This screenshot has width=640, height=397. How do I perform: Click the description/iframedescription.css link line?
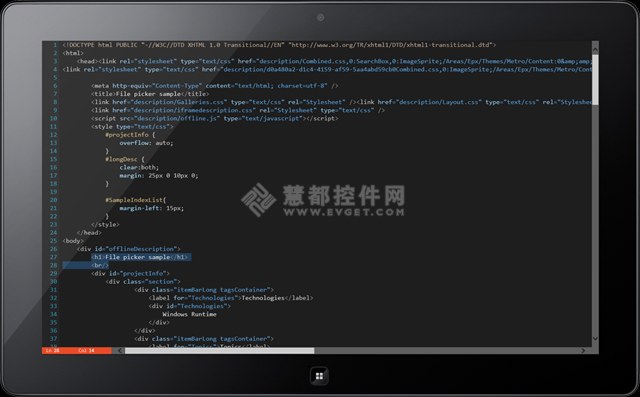coord(238,110)
